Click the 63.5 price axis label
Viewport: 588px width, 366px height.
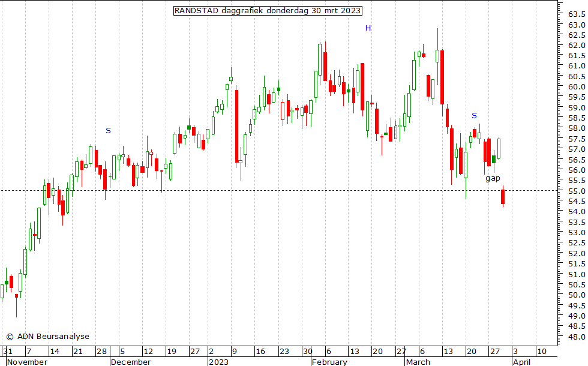pos(577,14)
